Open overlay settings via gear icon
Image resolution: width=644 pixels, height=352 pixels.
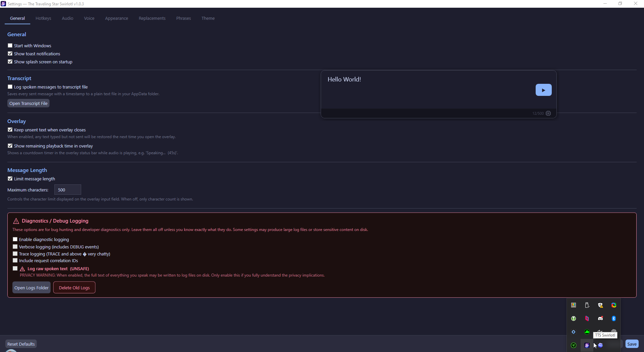click(x=548, y=113)
